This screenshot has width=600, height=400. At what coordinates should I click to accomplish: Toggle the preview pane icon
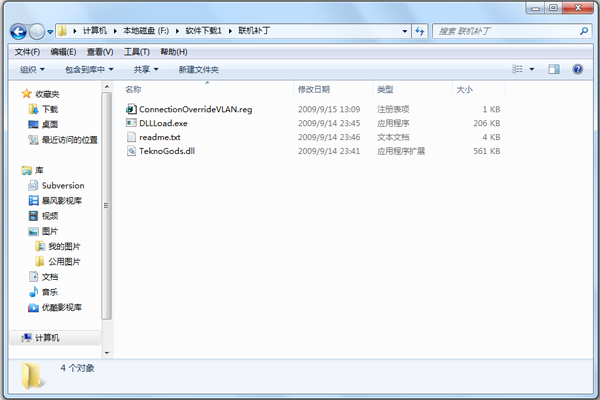pyautogui.click(x=554, y=69)
